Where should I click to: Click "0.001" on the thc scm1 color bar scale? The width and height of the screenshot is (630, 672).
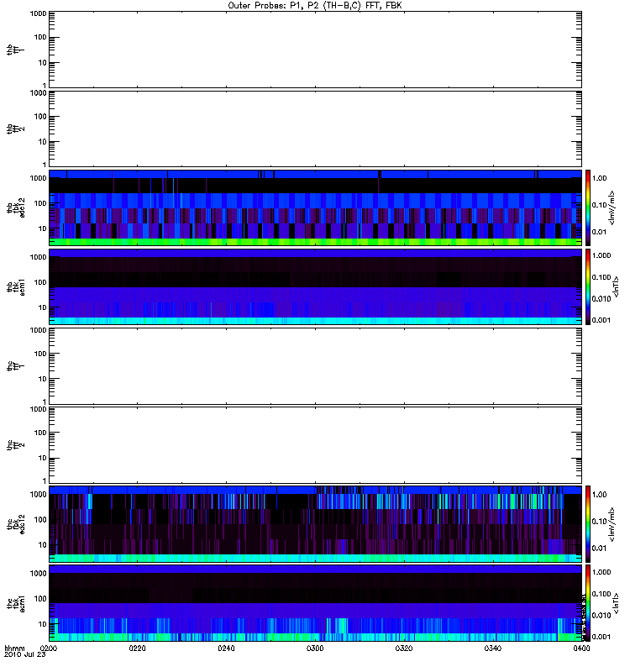(601, 637)
